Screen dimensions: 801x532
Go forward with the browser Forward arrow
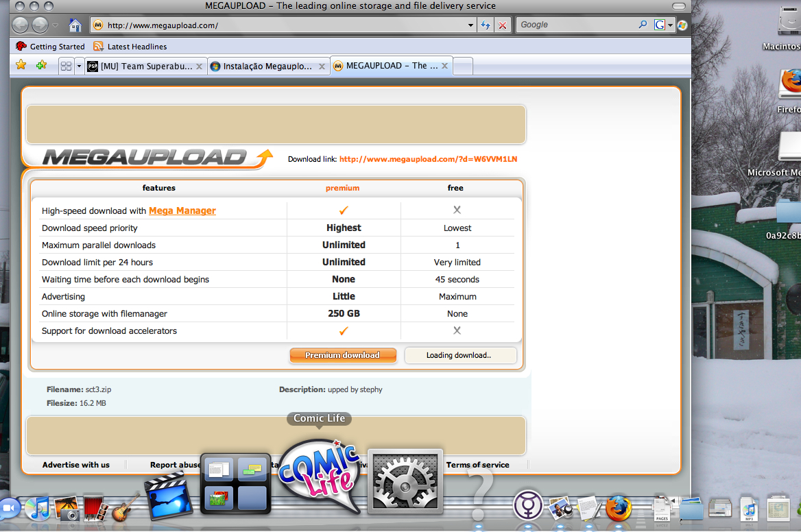pos(40,25)
